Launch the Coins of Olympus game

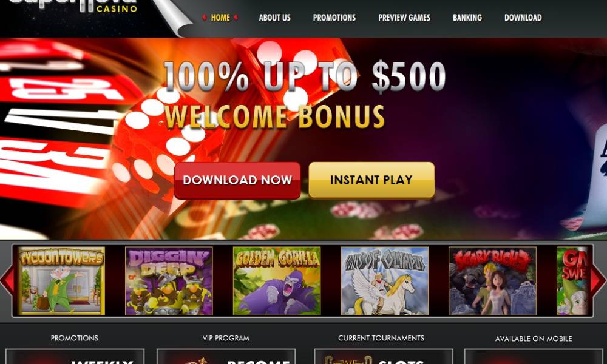(384, 281)
